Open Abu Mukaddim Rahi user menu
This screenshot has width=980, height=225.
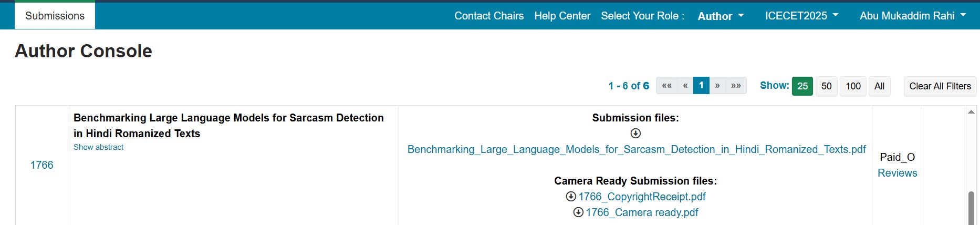coord(913,16)
